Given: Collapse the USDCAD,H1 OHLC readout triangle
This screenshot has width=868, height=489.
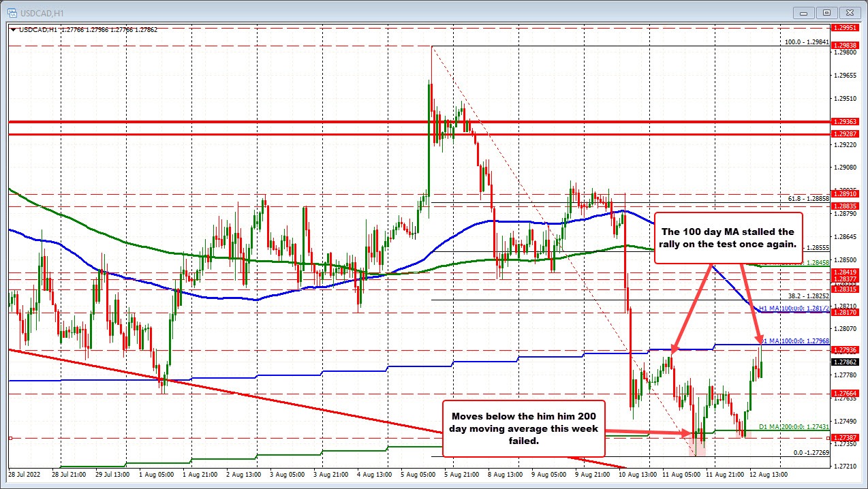Looking at the screenshot, I should coord(13,30).
